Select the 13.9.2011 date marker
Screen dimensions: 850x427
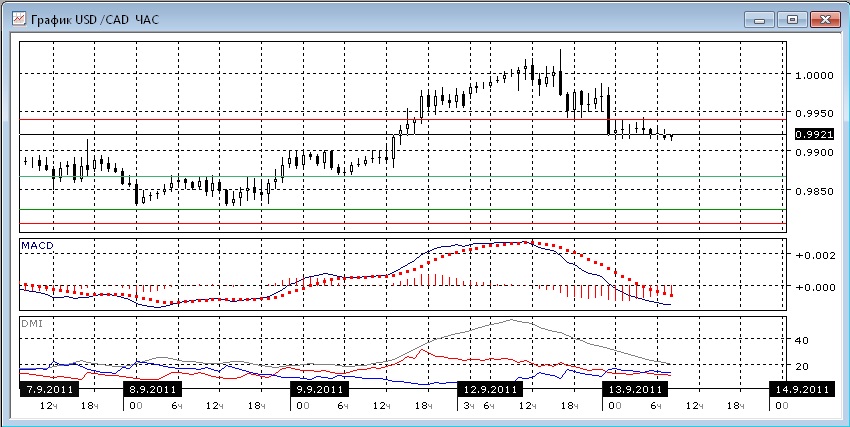pos(635,389)
